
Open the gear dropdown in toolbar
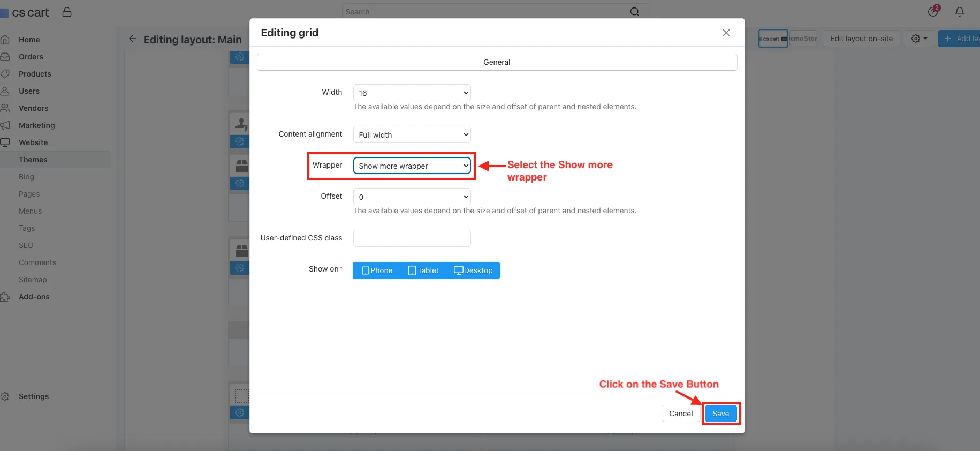919,39
